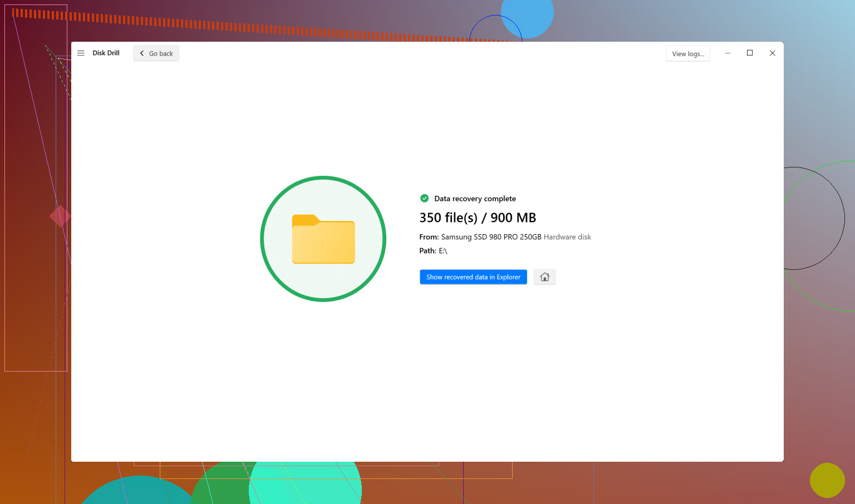Viewport: 855px width, 504px height.
Task: Maximize the Disk Drill window
Action: (750, 53)
